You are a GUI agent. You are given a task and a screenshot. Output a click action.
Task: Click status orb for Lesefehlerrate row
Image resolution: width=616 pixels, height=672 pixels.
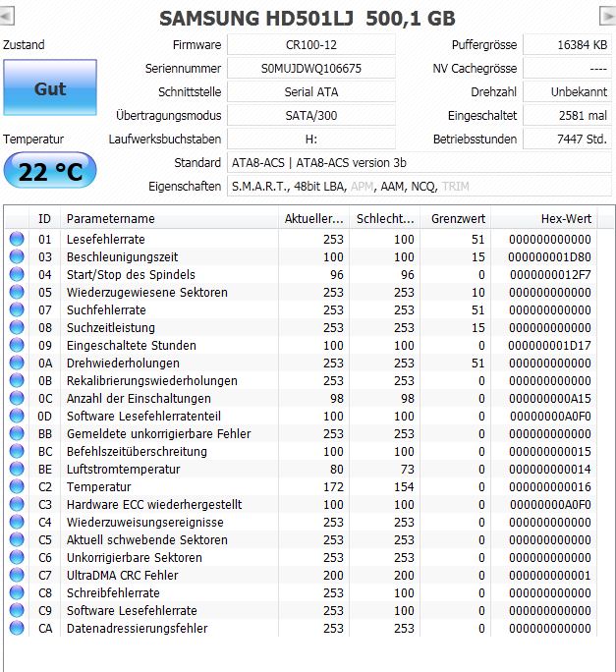pyautogui.click(x=17, y=239)
